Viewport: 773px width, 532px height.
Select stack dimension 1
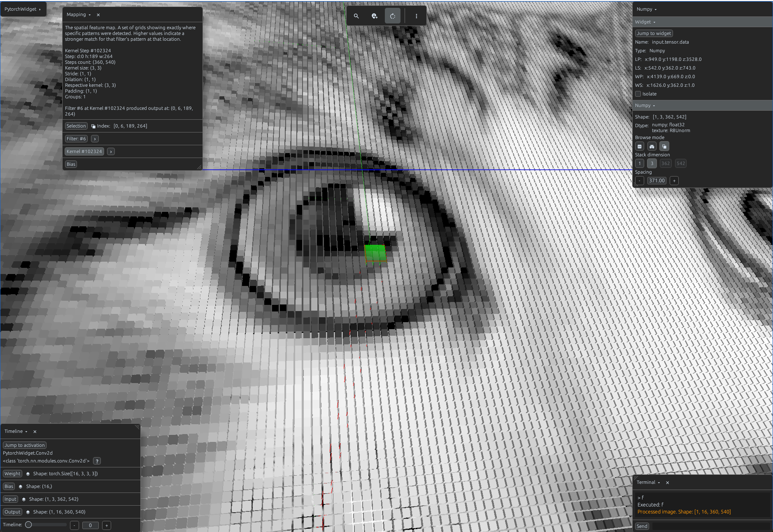coord(640,163)
